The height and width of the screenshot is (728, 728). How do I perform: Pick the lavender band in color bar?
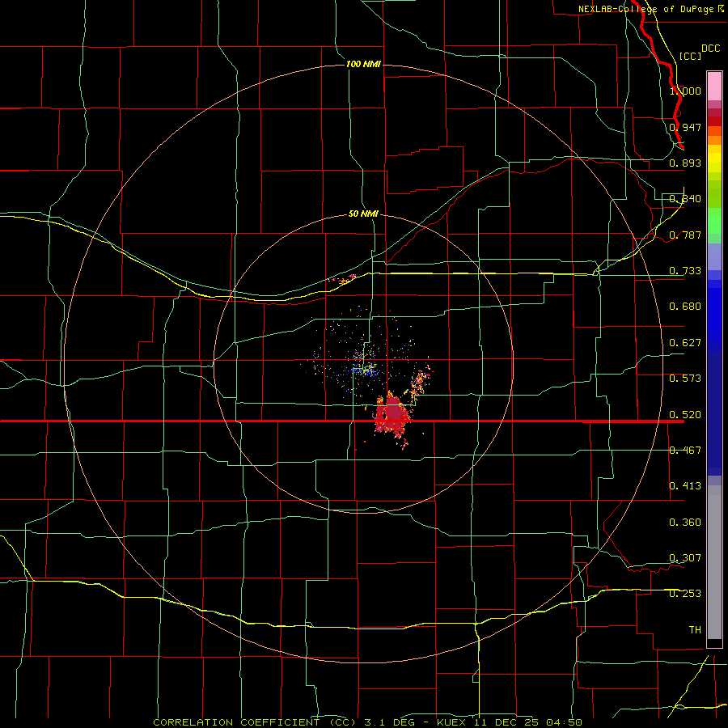point(714,256)
